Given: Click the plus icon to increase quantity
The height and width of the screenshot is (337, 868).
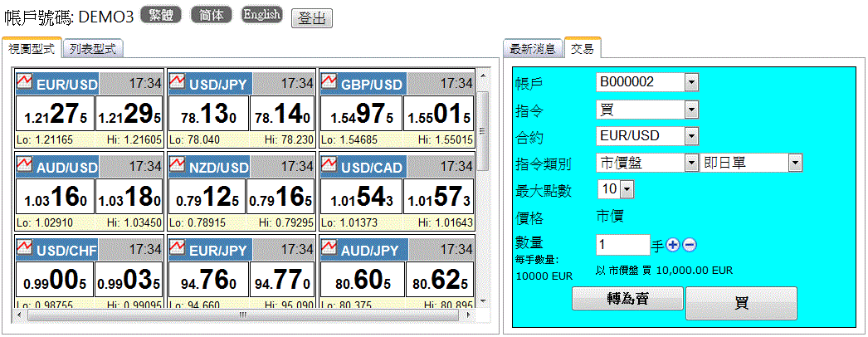Looking at the screenshot, I should pyautogui.click(x=673, y=245).
